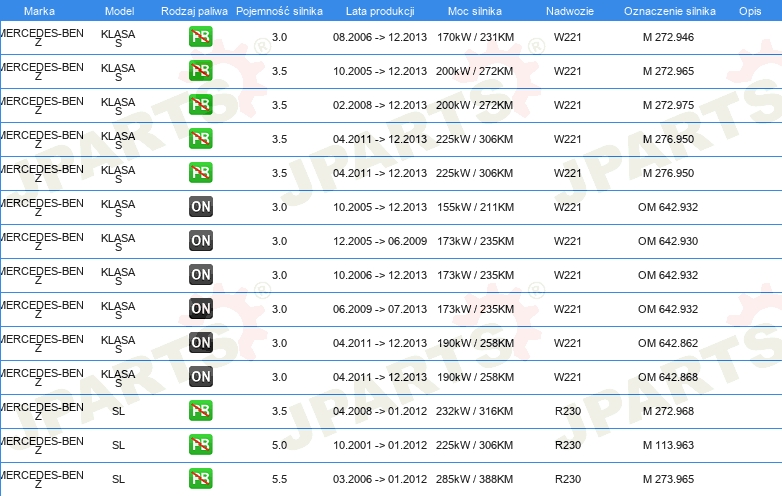Click the diesel ON icon for OM 642.930
The height and width of the screenshot is (496, 782).
[x=200, y=241]
